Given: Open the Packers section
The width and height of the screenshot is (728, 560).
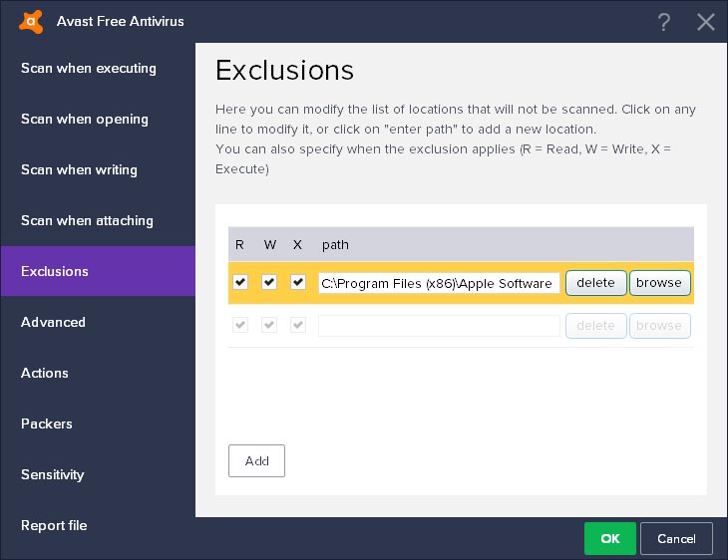Looking at the screenshot, I should click(x=47, y=423).
